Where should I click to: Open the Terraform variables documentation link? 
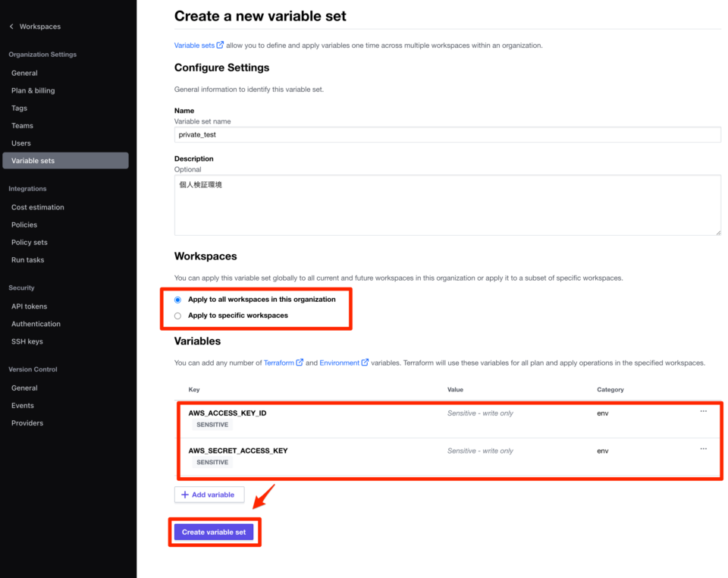(x=279, y=363)
